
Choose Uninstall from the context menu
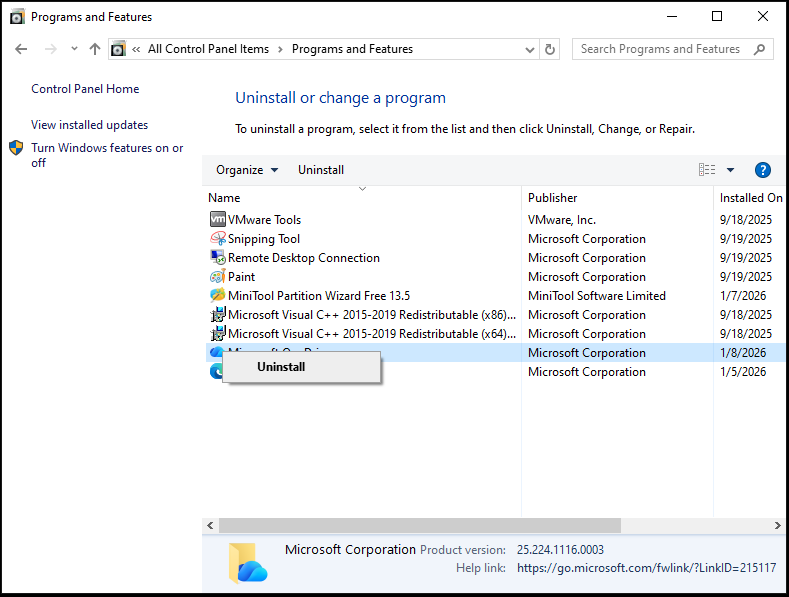pyautogui.click(x=301, y=367)
